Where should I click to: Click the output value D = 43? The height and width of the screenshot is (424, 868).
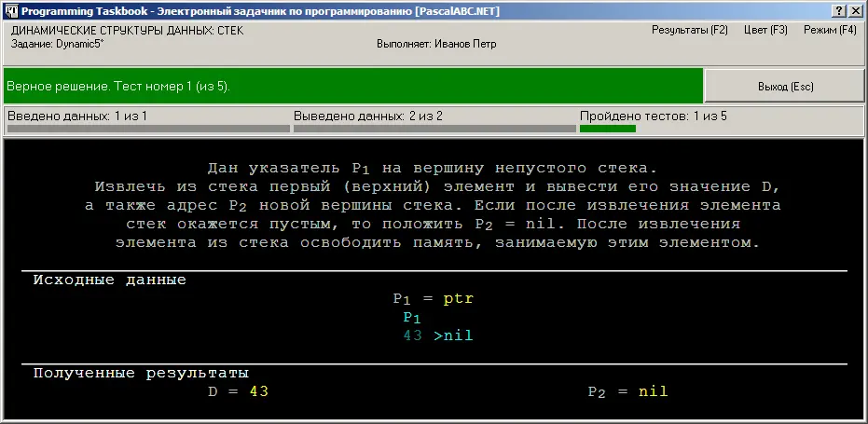point(238,391)
